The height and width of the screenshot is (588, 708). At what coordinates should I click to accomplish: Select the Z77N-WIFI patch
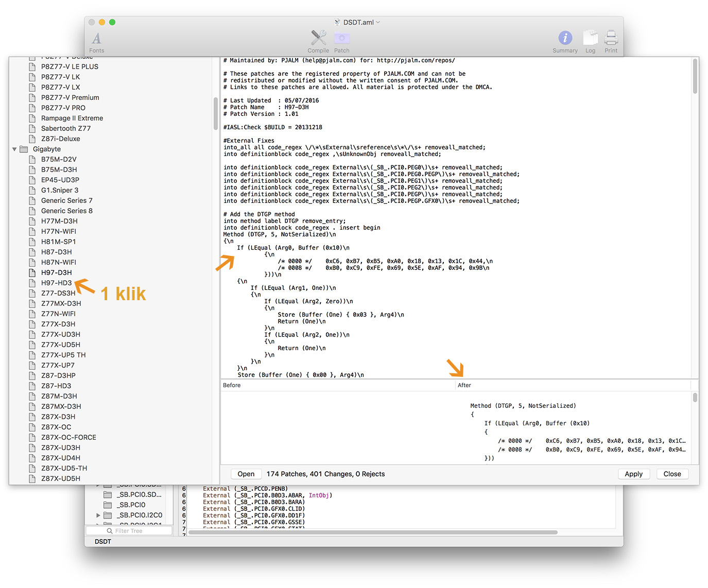pyautogui.click(x=58, y=314)
